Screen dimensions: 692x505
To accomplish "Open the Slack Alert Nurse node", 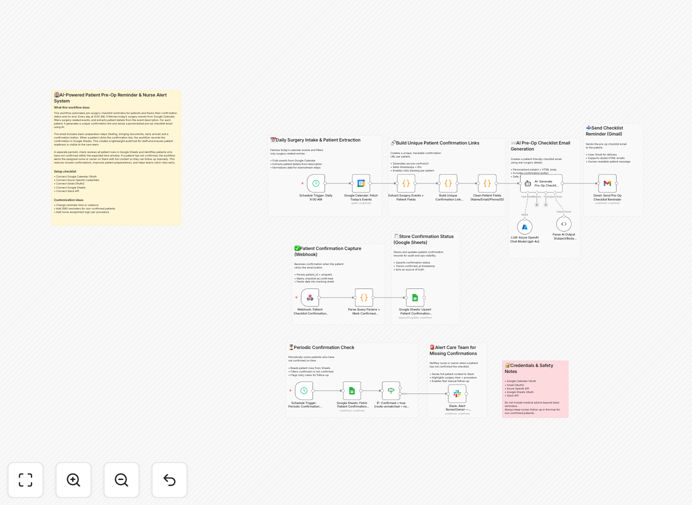I will click(x=457, y=394).
